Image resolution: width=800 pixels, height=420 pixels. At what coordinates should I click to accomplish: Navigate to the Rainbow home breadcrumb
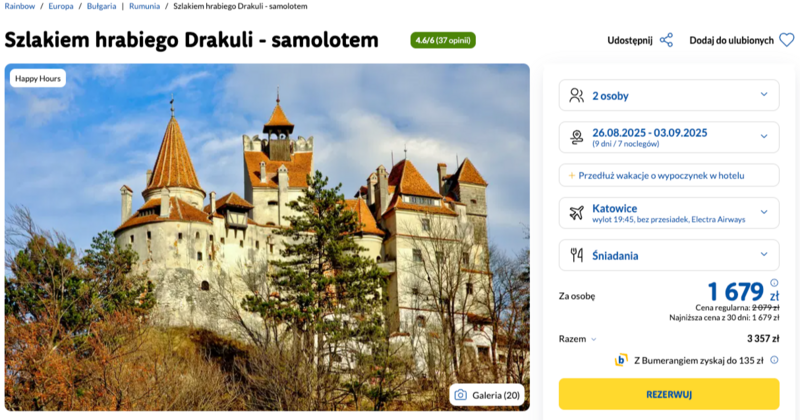[20, 6]
